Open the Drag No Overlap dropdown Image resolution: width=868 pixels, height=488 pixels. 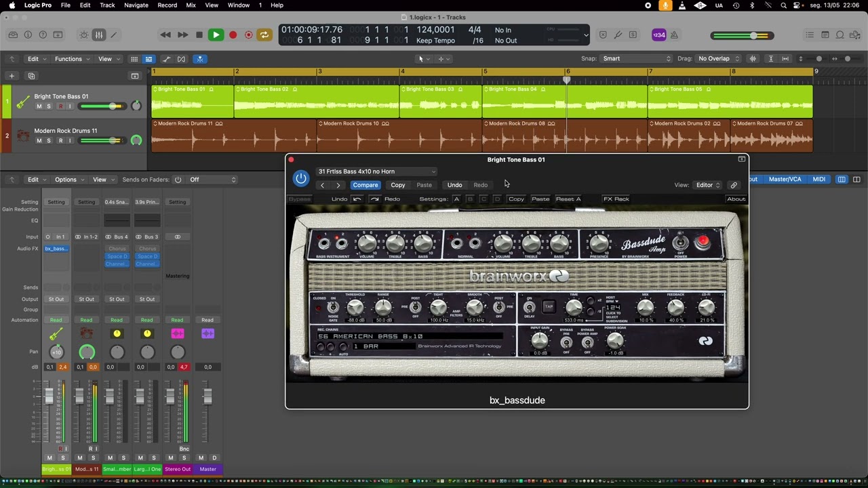point(718,59)
